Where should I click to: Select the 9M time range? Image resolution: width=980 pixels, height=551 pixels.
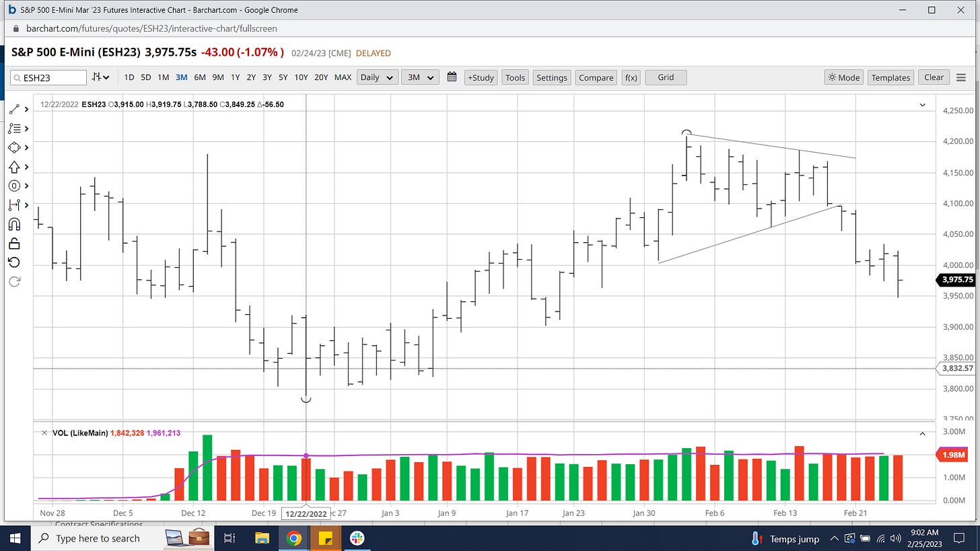click(x=218, y=77)
